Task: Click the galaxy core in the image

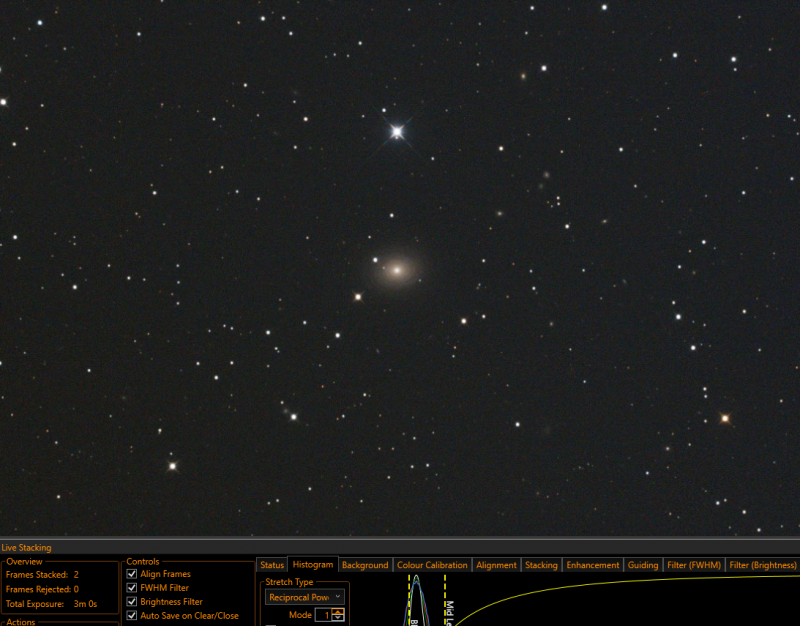Action: [397, 269]
